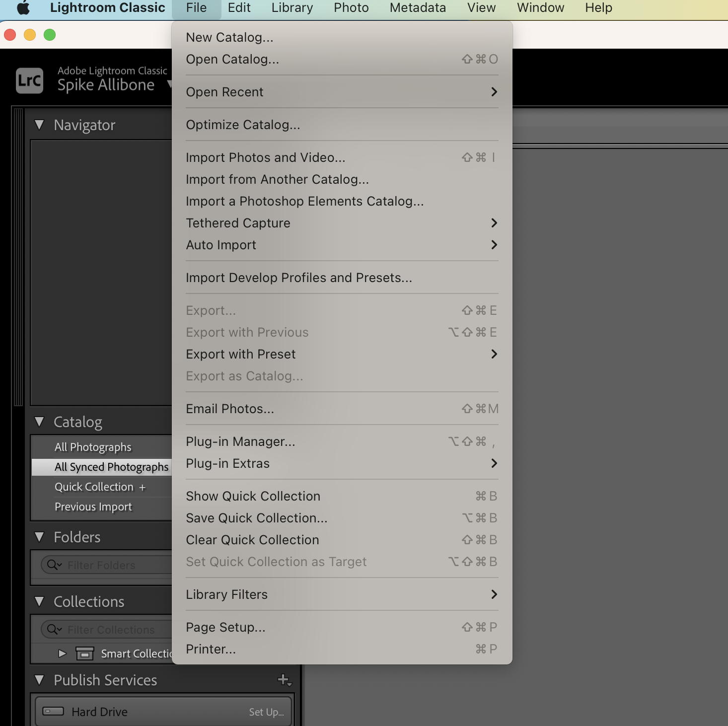The image size is (728, 726).
Task: Open the identity plate dropdown arrow
Action: (169, 84)
